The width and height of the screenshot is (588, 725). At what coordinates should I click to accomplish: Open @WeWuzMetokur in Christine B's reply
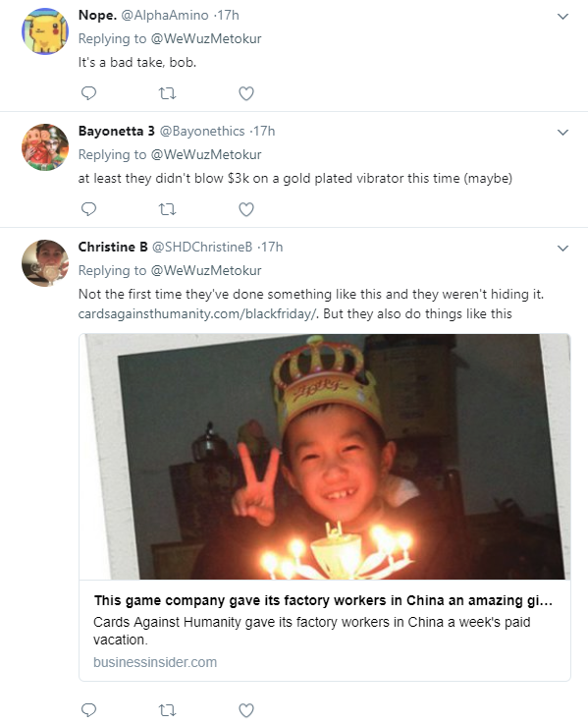click(206, 270)
